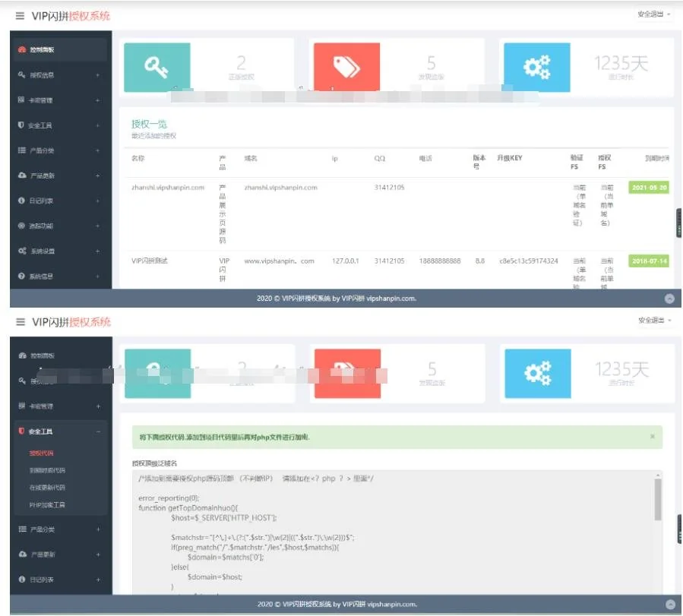Select the 授权代码 submenu item
683x616 pixels.
pyautogui.click(x=42, y=453)
